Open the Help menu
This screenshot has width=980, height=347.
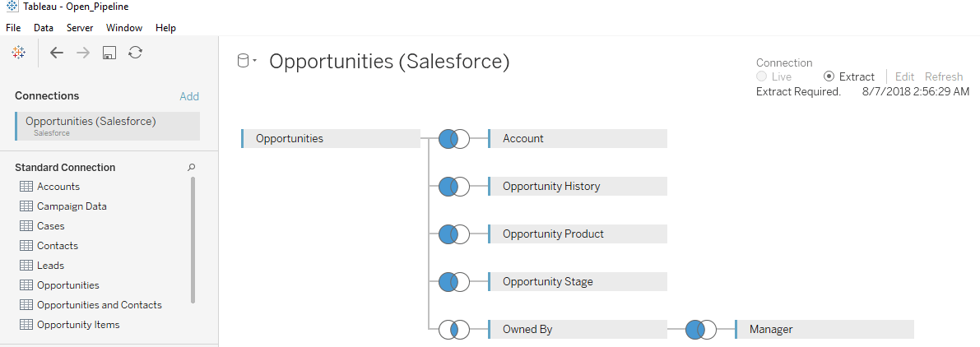click(x=165, y=28)
